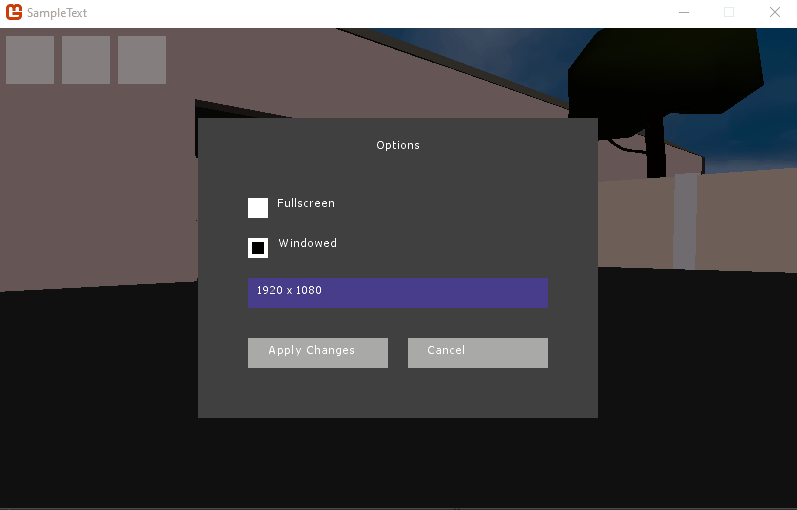Open the 1920 x 1080 resolution selector

point(397,292)
